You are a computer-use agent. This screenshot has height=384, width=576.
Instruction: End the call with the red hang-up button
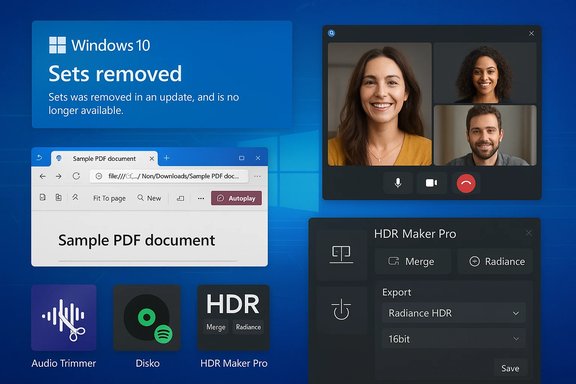point(466,183)
